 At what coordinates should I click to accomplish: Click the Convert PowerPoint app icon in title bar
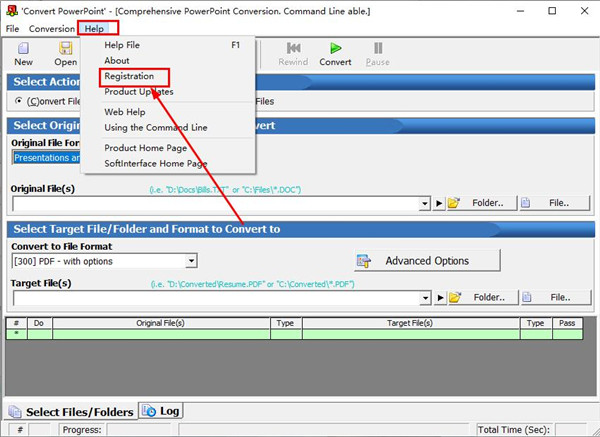[12, 11]
